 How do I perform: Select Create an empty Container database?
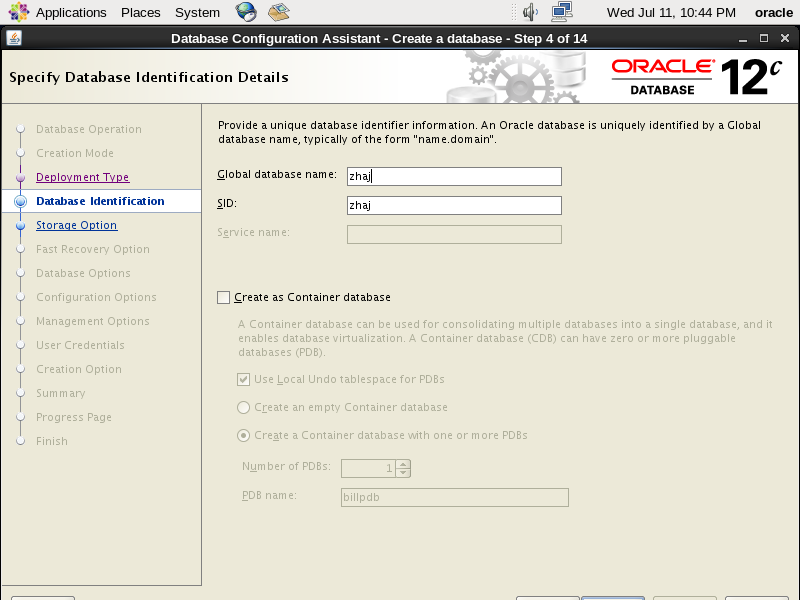[x=243, y=408]
